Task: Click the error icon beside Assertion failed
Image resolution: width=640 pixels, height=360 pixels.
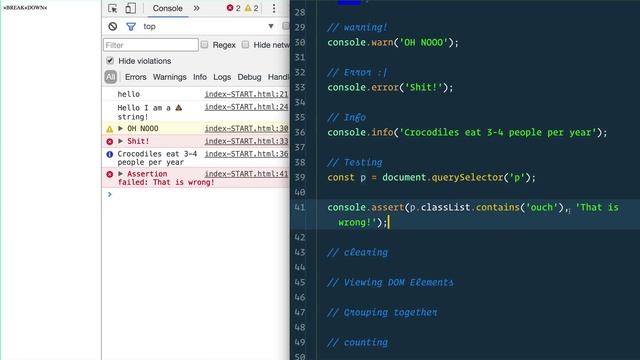Action: [x=109, y=174]
